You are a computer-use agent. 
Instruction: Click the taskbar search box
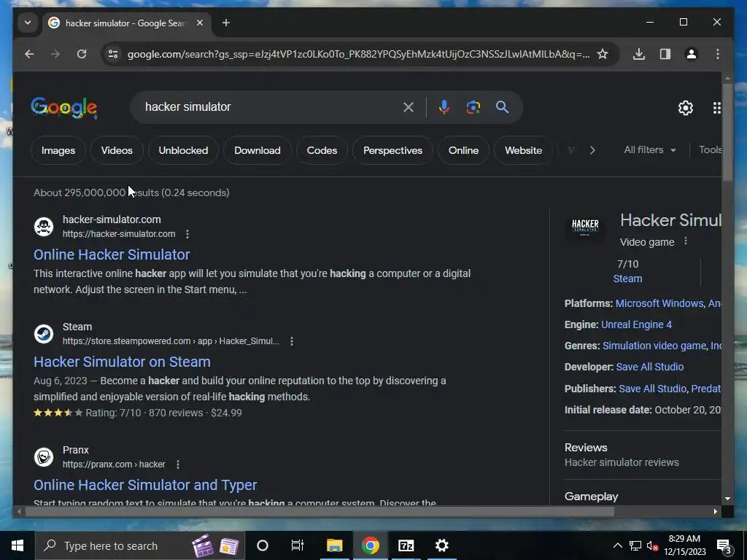tap(140, 545)
